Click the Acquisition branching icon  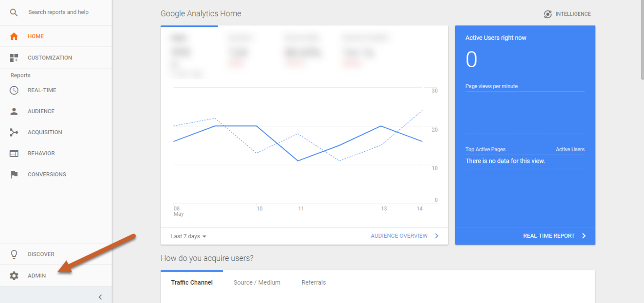point(14,132)
